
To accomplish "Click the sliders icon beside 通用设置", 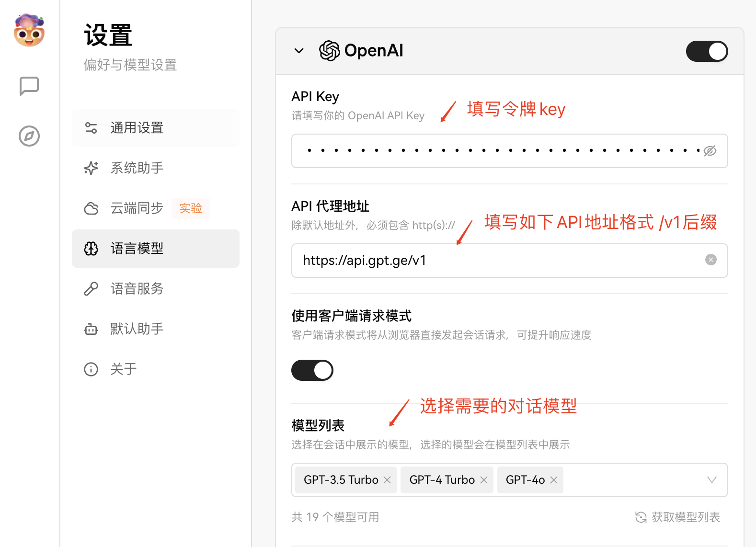I will pos(91,128).
